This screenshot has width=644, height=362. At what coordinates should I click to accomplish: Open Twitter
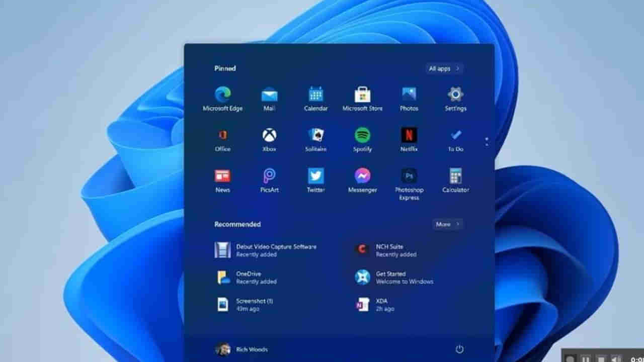click(x=316, y=180)
